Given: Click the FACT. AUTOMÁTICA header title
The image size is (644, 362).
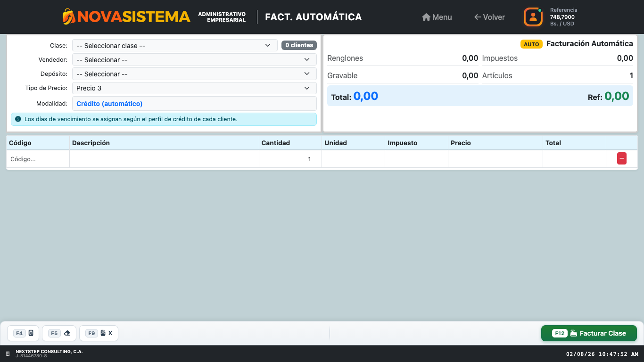Looking at the screenshot, I should [x=314, y=17].
